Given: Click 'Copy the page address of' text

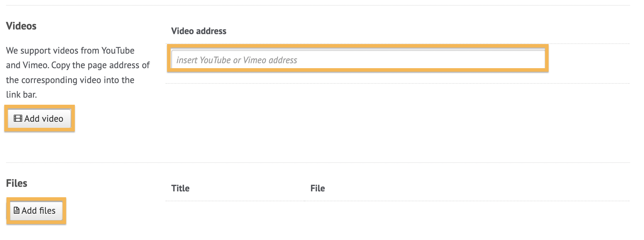Looking at the screenshot, I should (x=100, y=65).
